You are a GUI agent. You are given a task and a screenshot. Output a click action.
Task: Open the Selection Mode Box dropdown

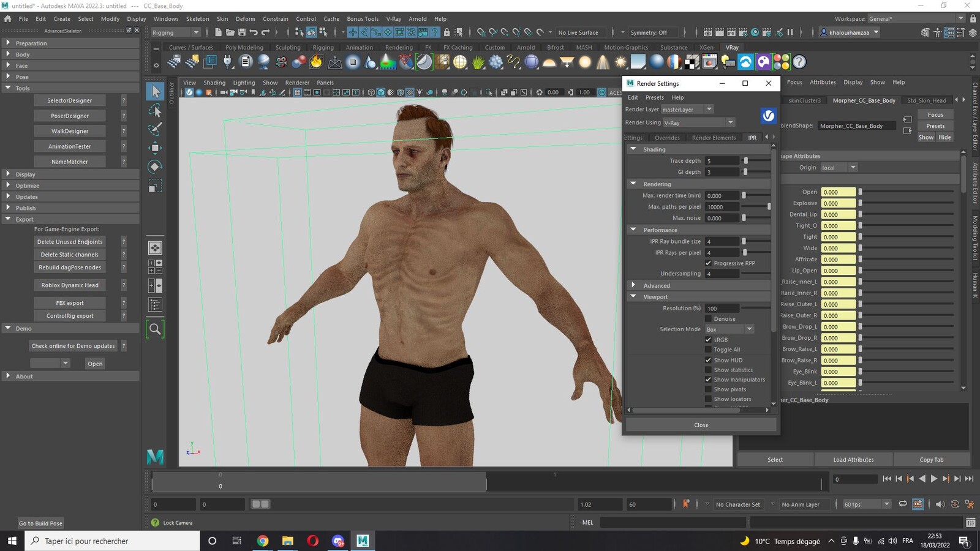tap(729, 329)
